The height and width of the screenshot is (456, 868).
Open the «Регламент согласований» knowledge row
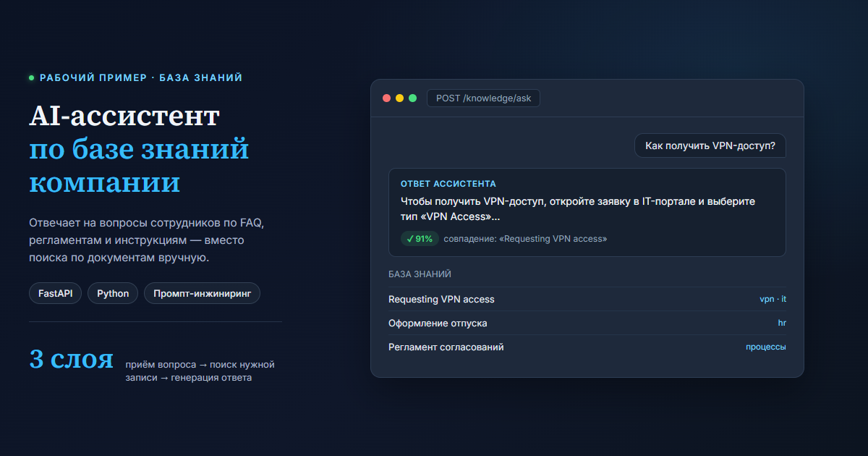click(587, 347)
